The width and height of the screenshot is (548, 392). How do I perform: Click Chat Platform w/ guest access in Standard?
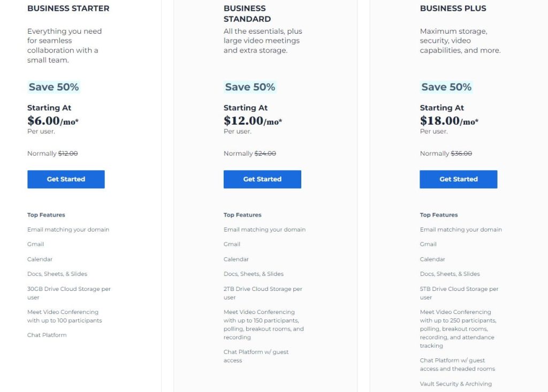click(256, 356)
